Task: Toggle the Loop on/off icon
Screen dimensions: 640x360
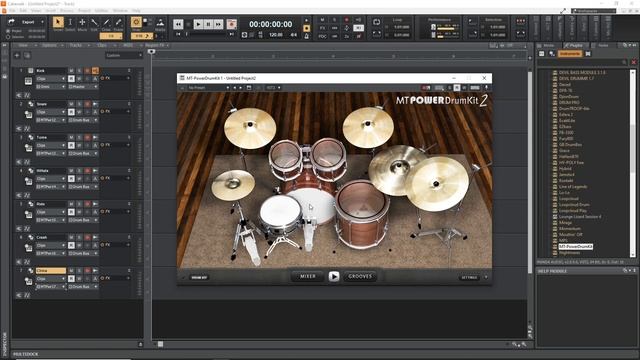Action: (x=376, y=22)
